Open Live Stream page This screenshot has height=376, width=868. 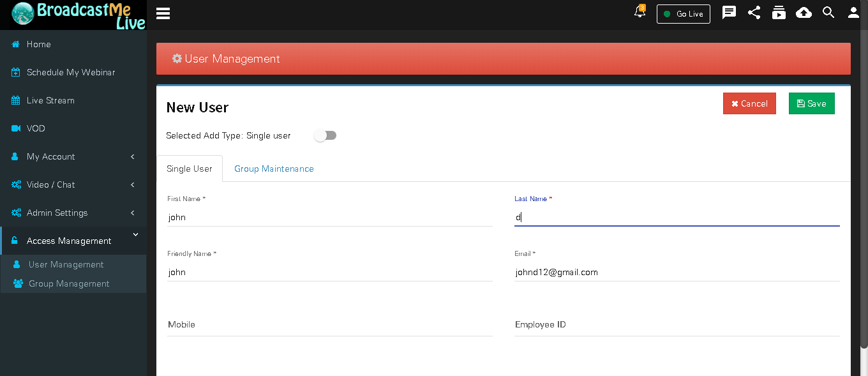73,100
